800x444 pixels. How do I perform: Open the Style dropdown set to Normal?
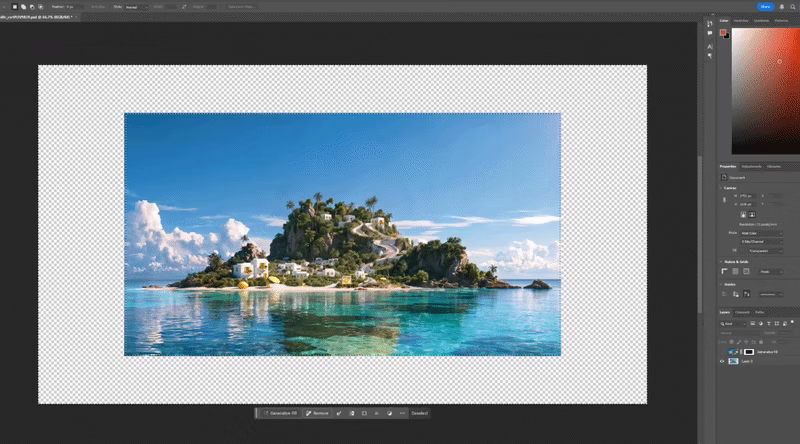(x=136, y=7)
